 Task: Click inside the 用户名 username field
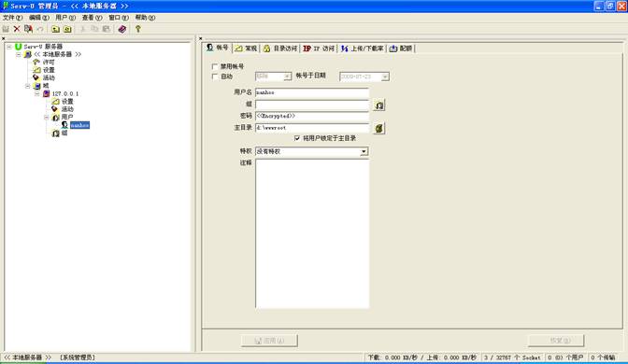click(311, 92)
